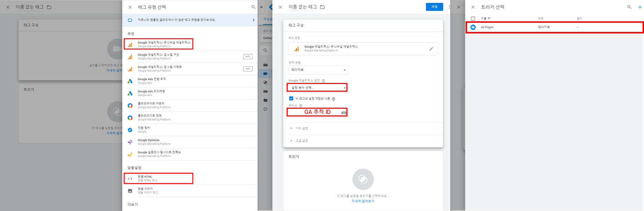This screenshot has height=211, width=644.
Task: Select 플러드라이트 판매 tag type
Action: [190, 118]
